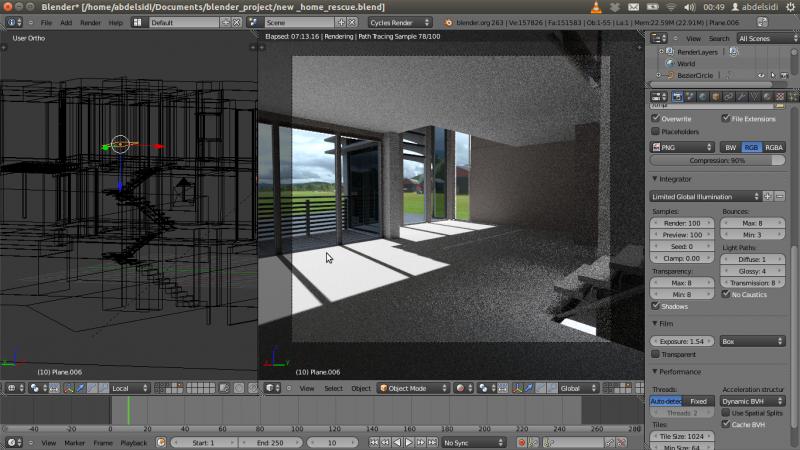Open the Object Data tab (triangle icon)
The width and height of the screenshot is (800, 450).
754,96
